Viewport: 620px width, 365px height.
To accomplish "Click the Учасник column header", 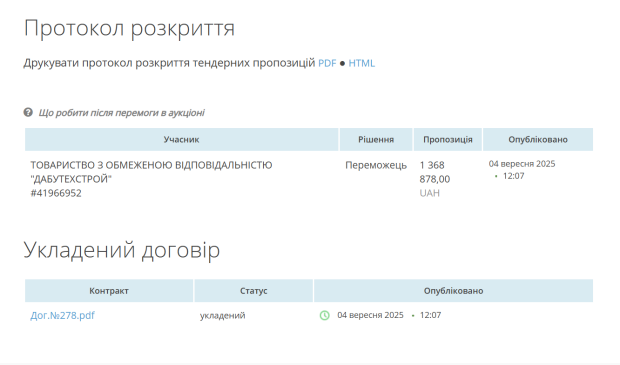I will pyautogui.click(x=181, y=139).
